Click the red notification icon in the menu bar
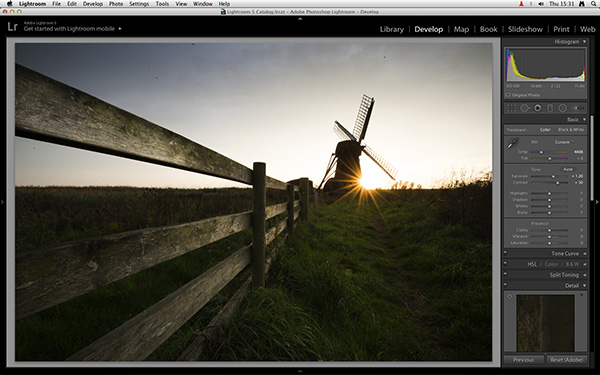 pos(521,4)
